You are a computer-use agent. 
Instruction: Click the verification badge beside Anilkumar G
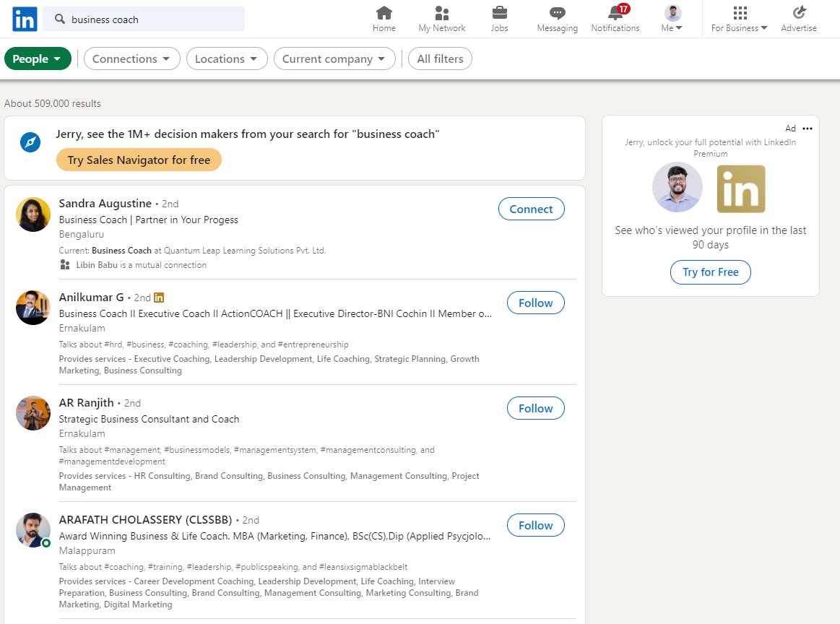pos(158,297)
